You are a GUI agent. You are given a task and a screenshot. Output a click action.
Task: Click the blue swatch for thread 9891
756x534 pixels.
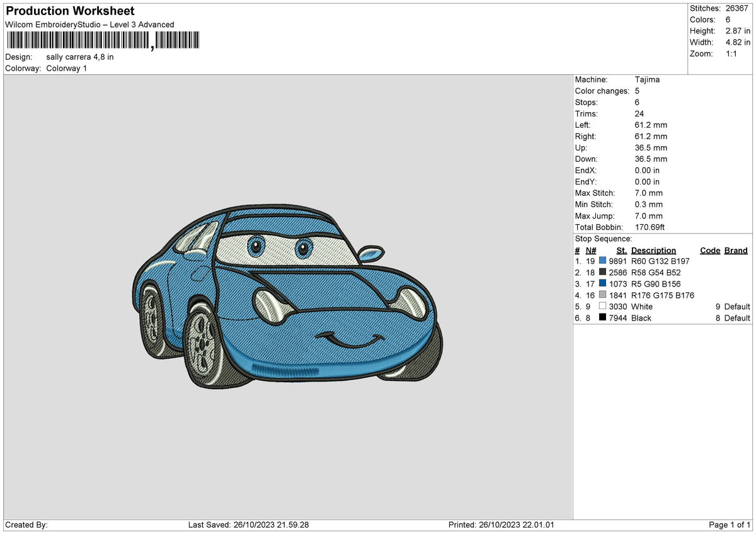tap(603, 261)
